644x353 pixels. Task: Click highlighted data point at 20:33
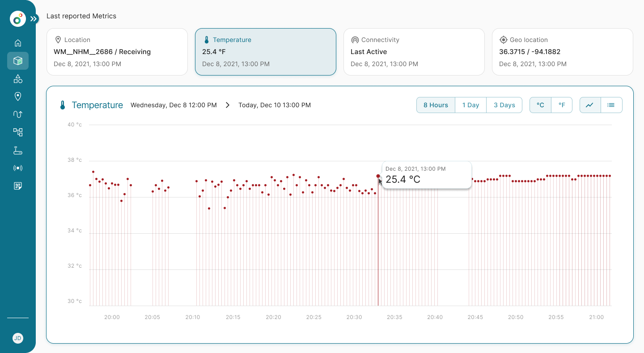coord(378,176)
